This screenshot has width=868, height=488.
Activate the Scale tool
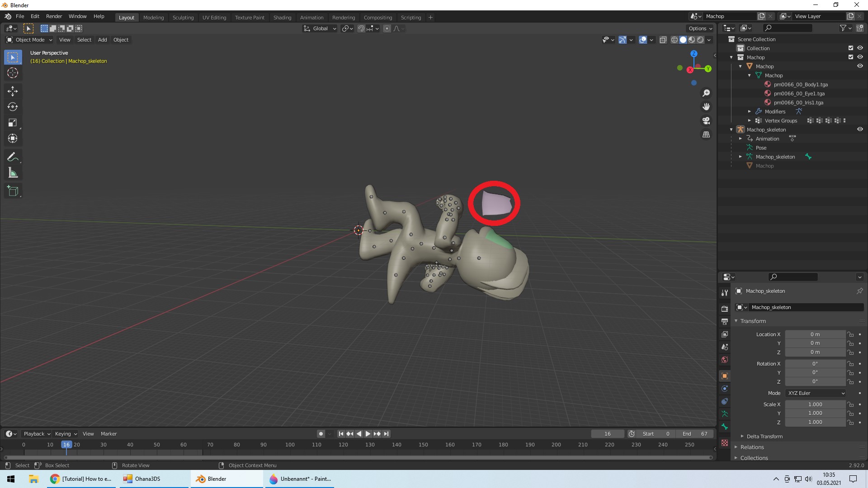pos(13,123)
